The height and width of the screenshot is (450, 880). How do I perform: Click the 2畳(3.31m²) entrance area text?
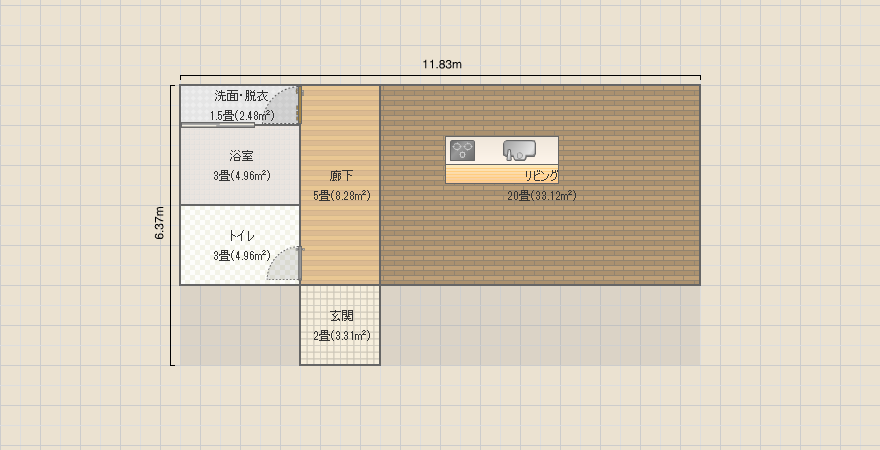(x=341, y=336)
